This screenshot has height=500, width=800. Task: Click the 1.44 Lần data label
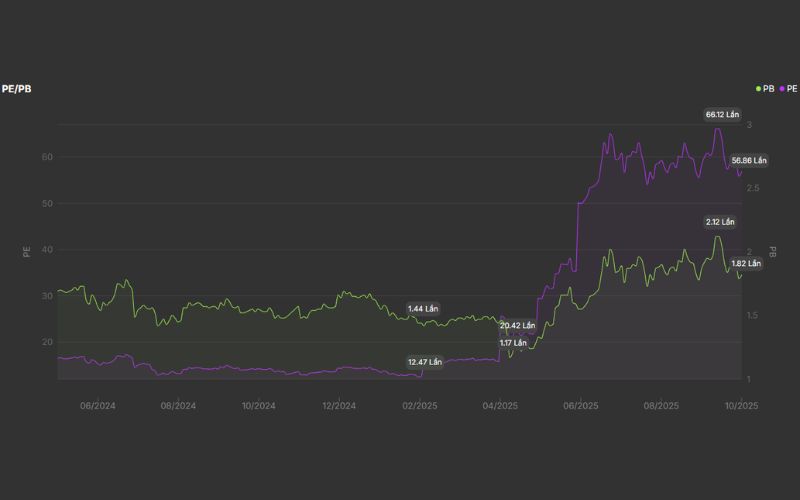pos(423,309)
